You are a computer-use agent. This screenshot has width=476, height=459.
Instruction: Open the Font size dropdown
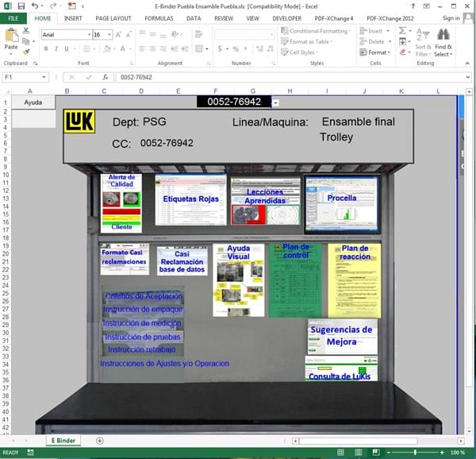point(109,35)
